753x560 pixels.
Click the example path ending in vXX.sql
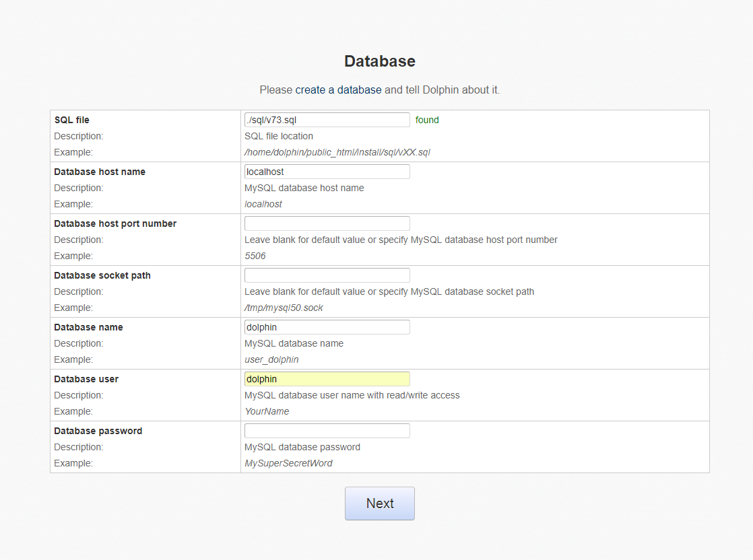(337, 152)
